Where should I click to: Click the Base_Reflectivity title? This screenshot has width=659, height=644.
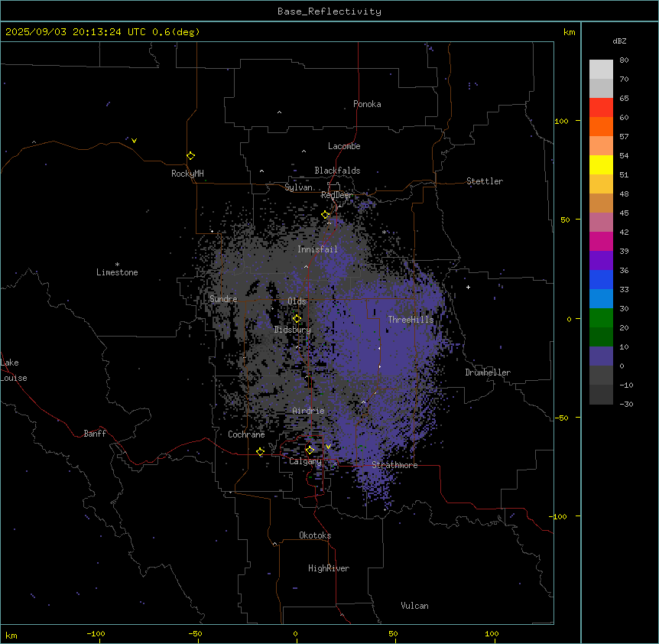coord(329,11)
